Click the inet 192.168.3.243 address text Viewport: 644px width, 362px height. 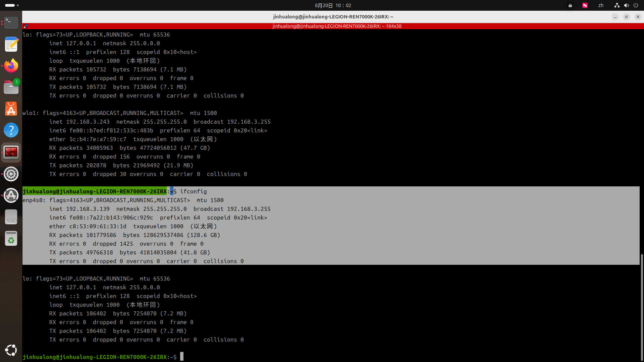[79, 122]
